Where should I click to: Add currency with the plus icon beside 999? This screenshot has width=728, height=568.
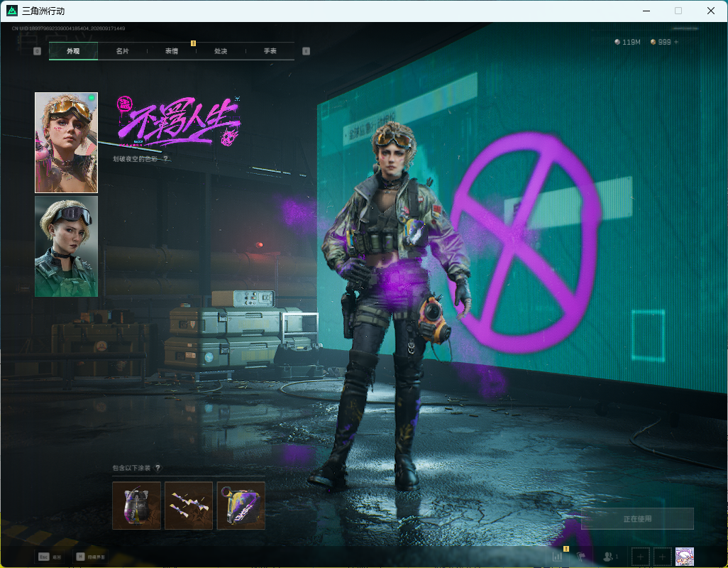(x=676, y=42)
